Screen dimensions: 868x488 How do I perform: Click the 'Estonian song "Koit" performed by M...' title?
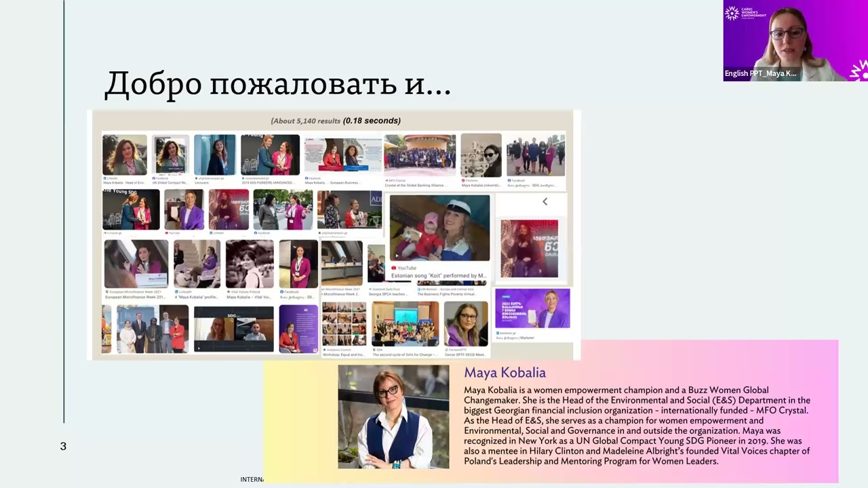coord(439,276)
